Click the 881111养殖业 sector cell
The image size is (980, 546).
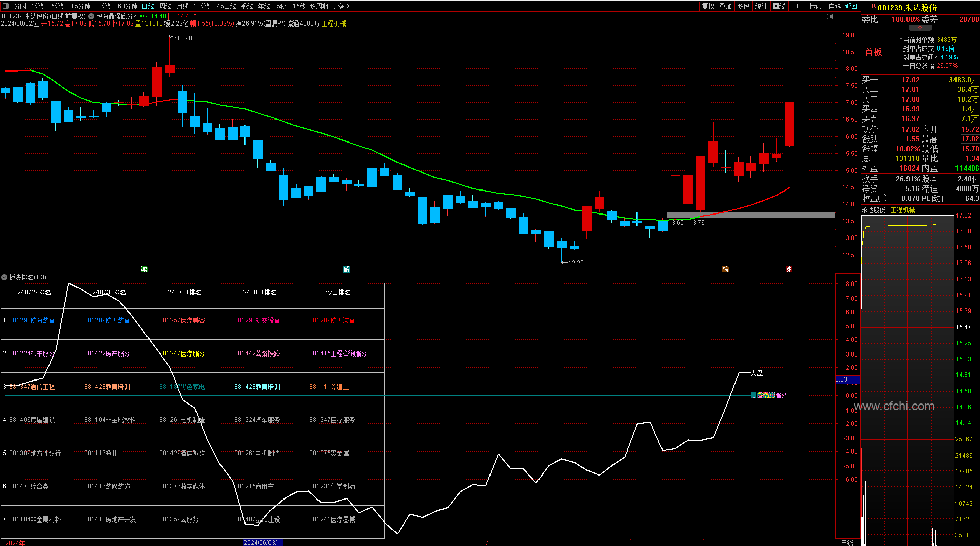point(329,387)
